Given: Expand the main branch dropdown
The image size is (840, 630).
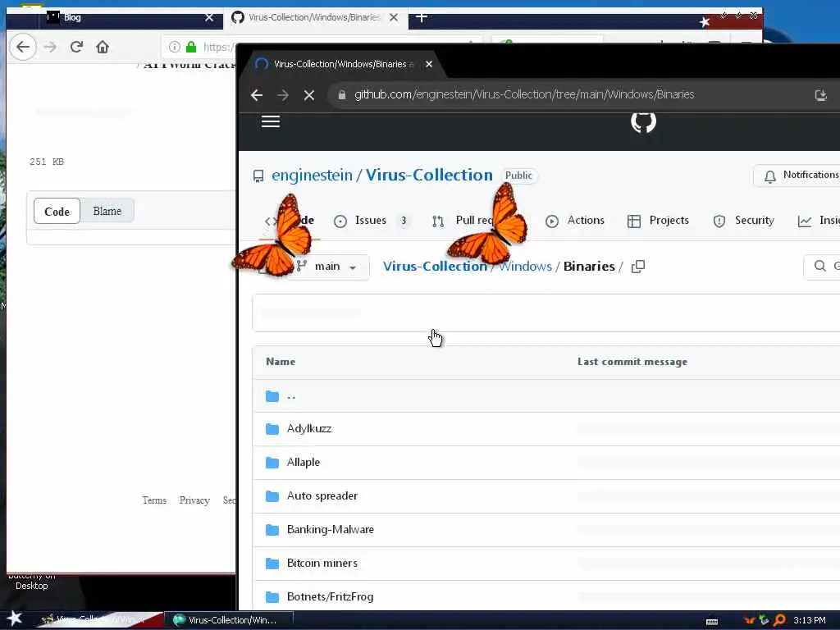Looking at the screenshot, I should pyautogui.click(x=328, y=267).
